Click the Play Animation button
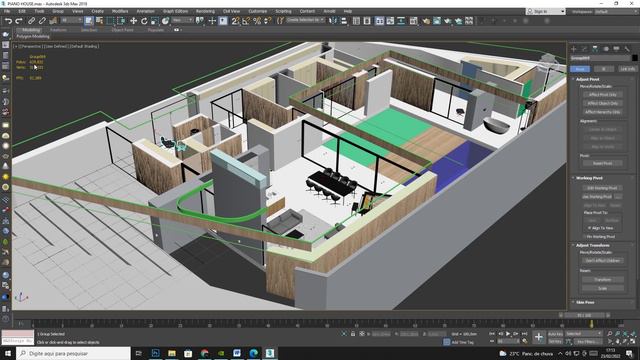Screen dimensions: 640x360 pyautogui.click(x=508, y=334)
